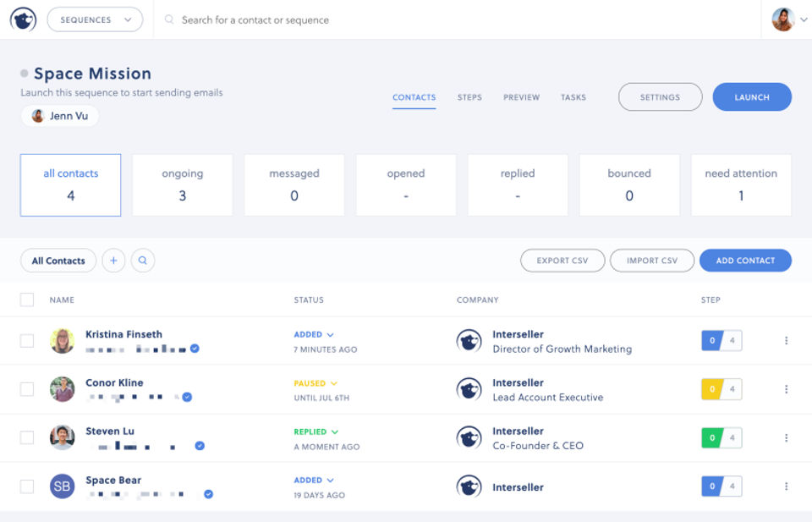812x522 pixels.
Task: Open sequence Settings
Action: 661,96
